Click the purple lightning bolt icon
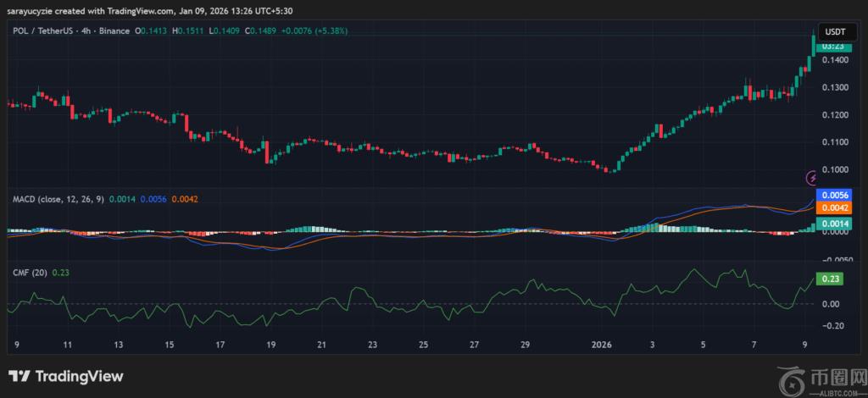The width and height of the screenshot is (868, 398). click(x=812, y=178)
